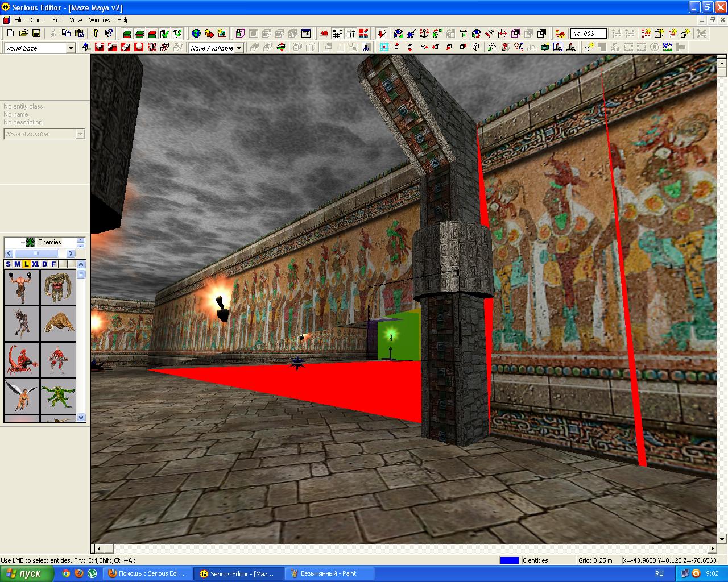Switch to the 'Помощь с Serious Edi...' taskbar window
Viewport: 728px width, 582px height.
pyautogui.click(x=147, y=574)
